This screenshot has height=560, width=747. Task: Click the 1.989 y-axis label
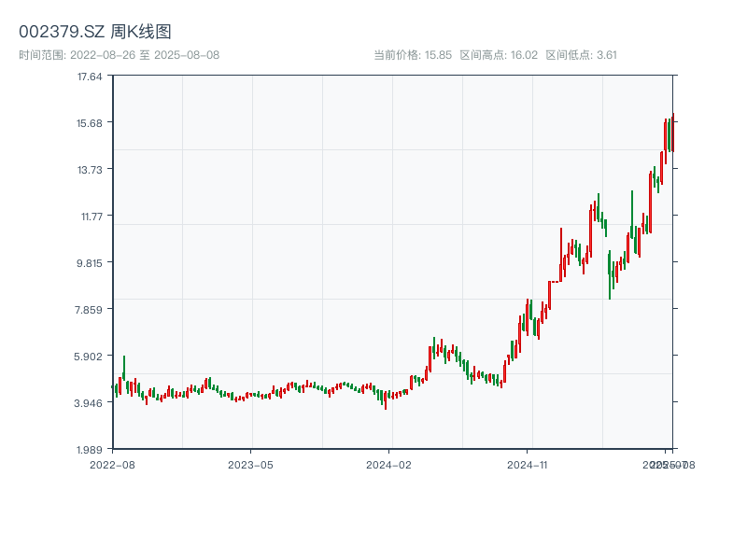tap(90, 450)
